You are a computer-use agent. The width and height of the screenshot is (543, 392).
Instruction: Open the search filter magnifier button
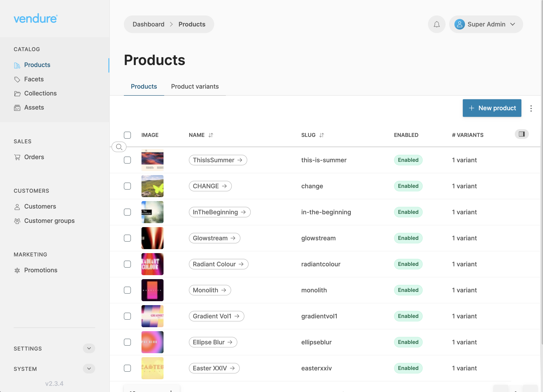tap(119, 147)
